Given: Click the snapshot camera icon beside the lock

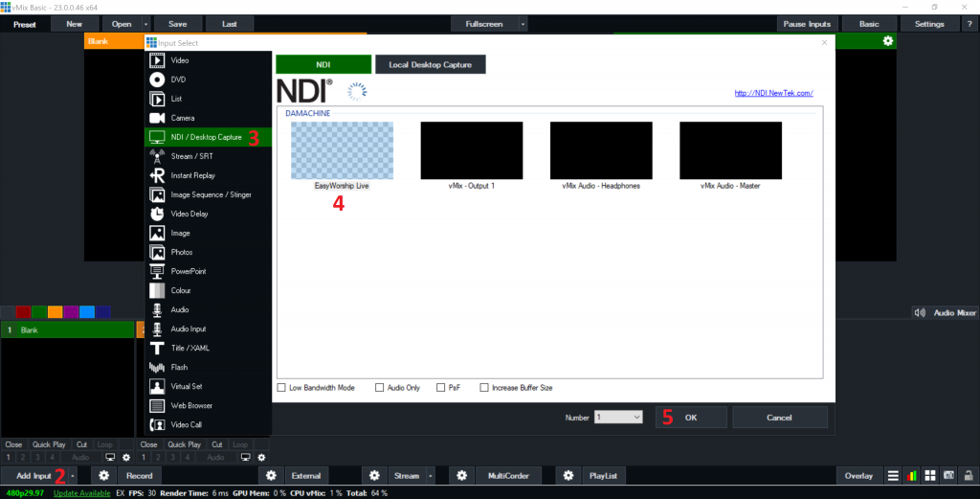Looking at the screenshot, I should coord(948,476).
